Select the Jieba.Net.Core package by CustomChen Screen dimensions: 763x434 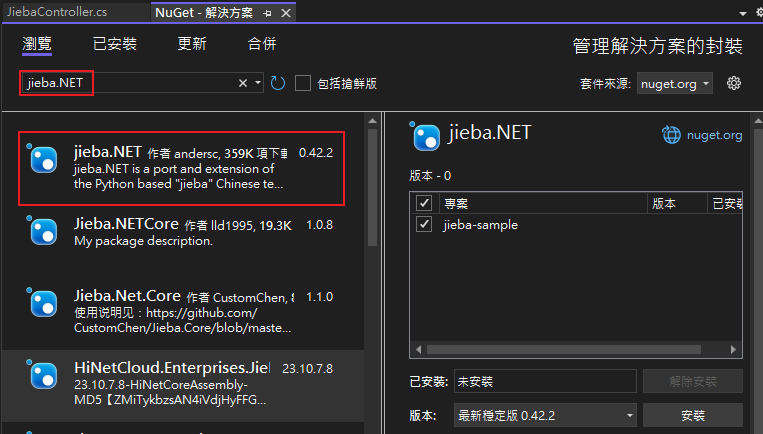[182, 311]
